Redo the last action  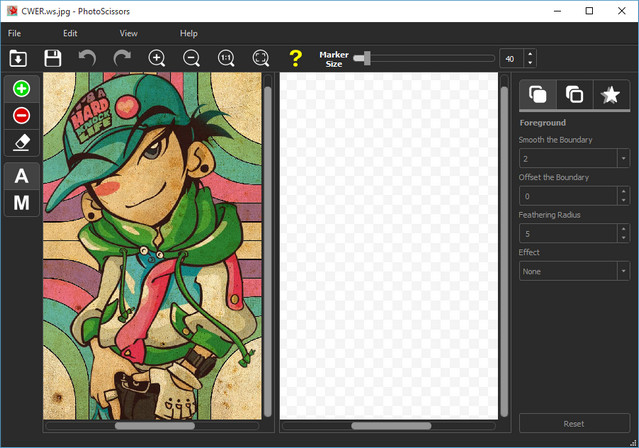coord(122,58)
